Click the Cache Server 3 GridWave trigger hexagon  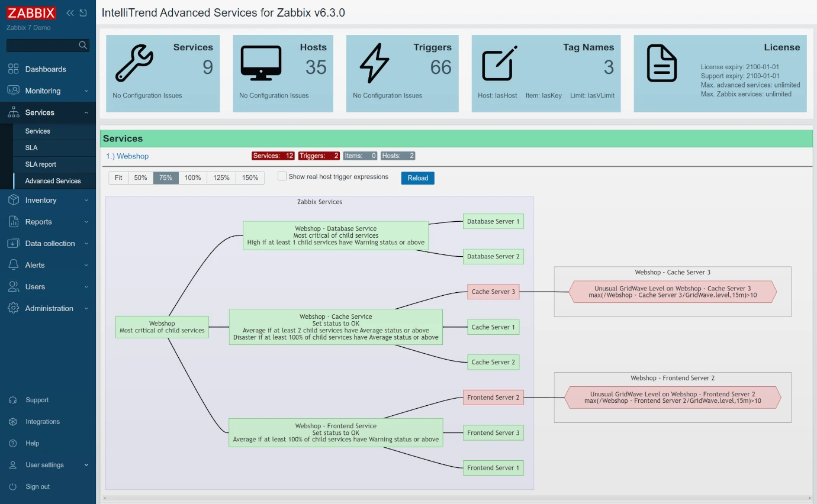pyautogui.click(x=673, y=292)
